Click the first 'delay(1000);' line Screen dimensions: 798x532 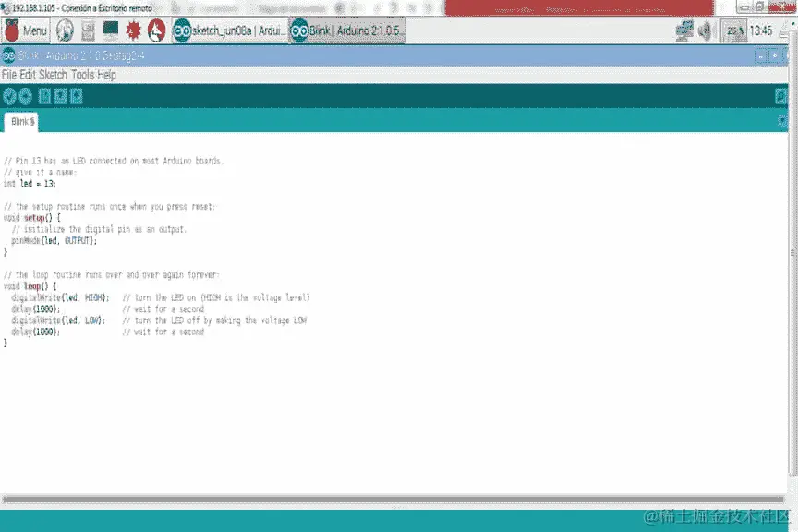(x=36, y=309)
